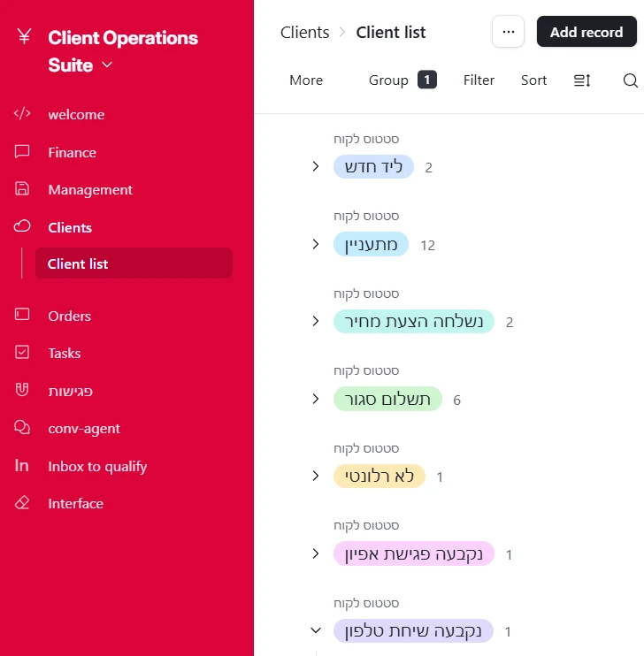Click the נשלחה הצעת מחיר status tag
This screenshot has width=644, height=656.
coord(414,321)
